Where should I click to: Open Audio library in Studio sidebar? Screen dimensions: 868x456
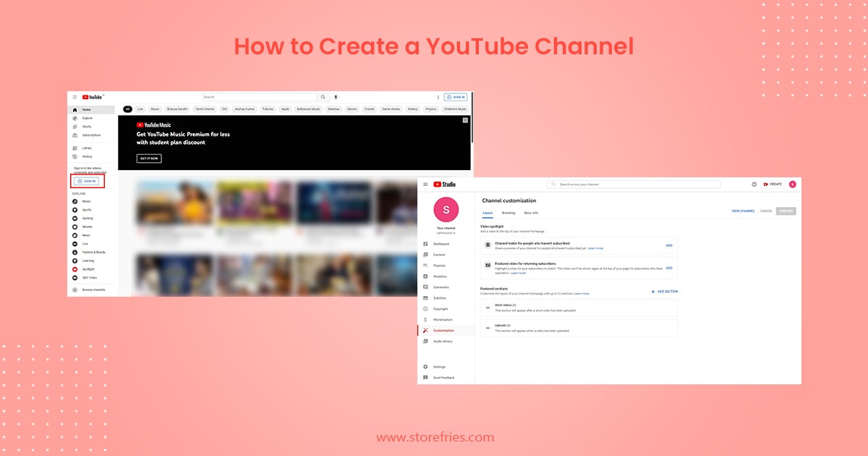pyautogui.click(x=443, y=342)
